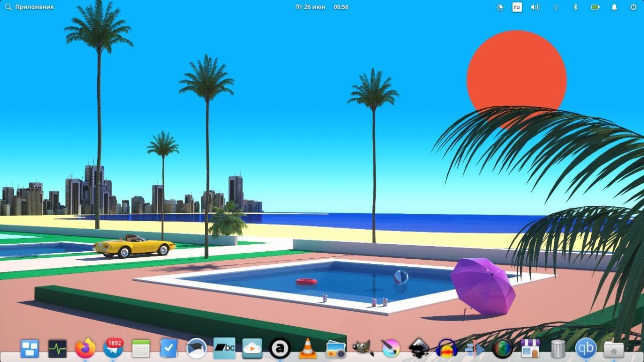This screenshot has width=644, height=362.
Task: Launch Thunderbird mail from the dock
Action: coord(196,348)
